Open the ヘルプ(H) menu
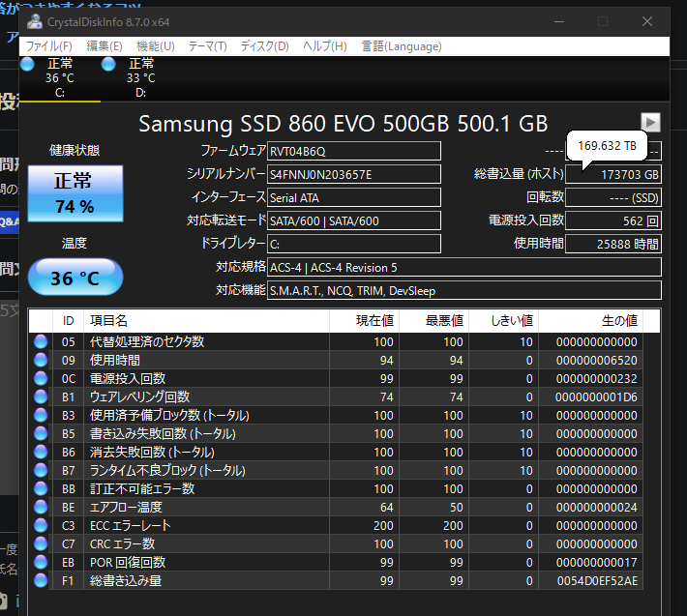Viewport: 687px width, 616px height. (325, 46)
